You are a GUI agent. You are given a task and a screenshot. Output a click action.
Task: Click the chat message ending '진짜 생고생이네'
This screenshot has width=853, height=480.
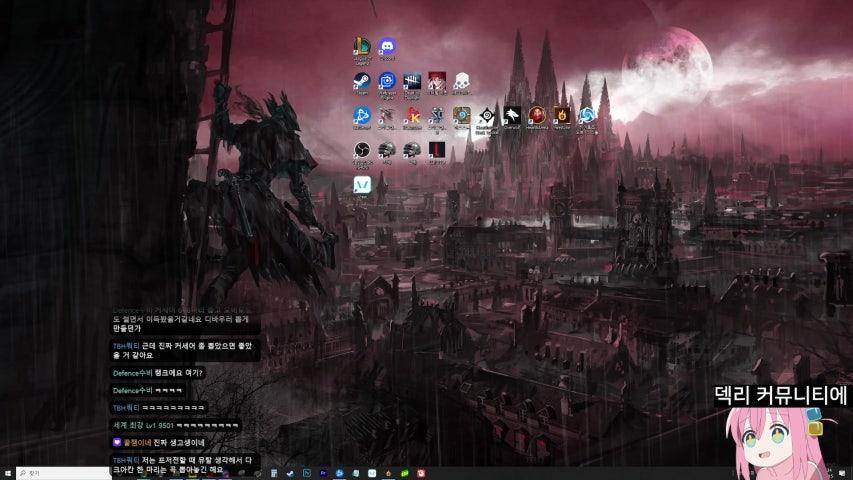(158, 442)
